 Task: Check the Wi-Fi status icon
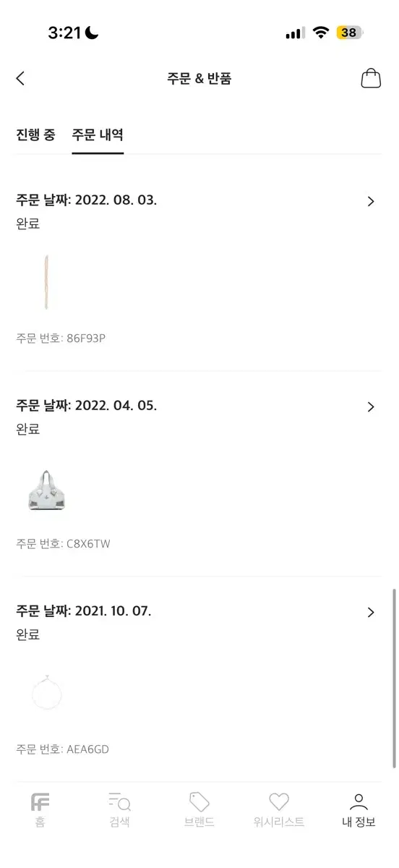(321, 33)
